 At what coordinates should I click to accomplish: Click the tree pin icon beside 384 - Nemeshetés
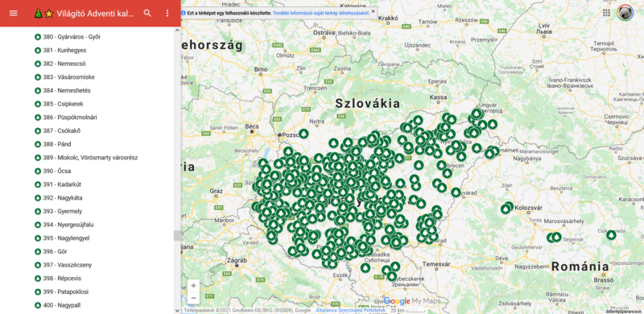point(38,91)
